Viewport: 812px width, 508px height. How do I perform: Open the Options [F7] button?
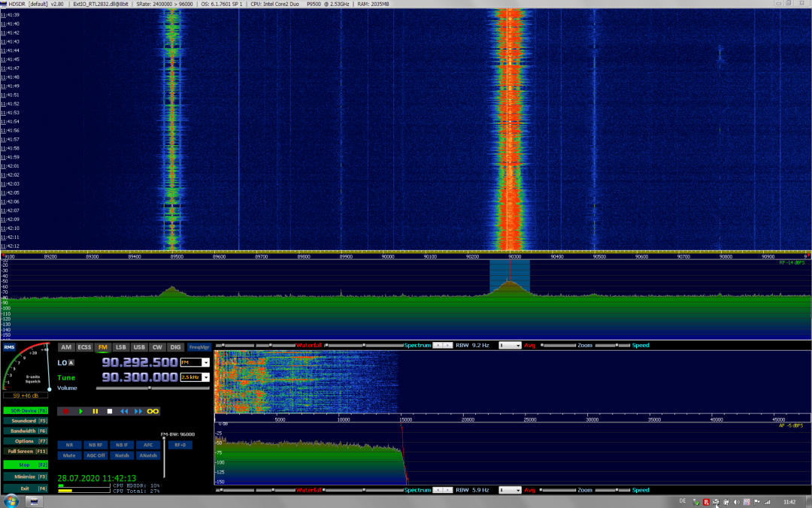[27, 441]
